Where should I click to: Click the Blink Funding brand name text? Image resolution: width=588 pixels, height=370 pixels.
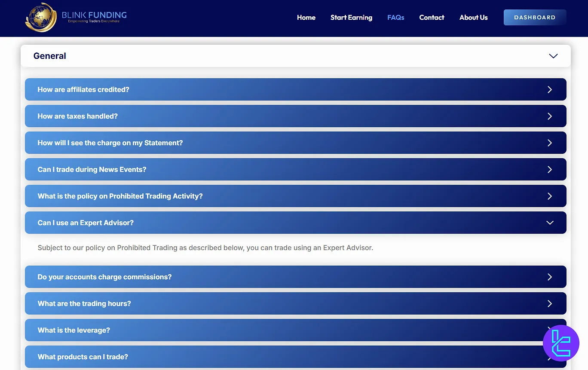coord(94,15)
